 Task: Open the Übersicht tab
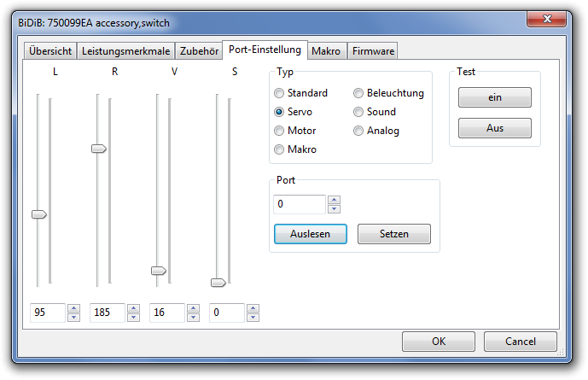pos(50,51)
